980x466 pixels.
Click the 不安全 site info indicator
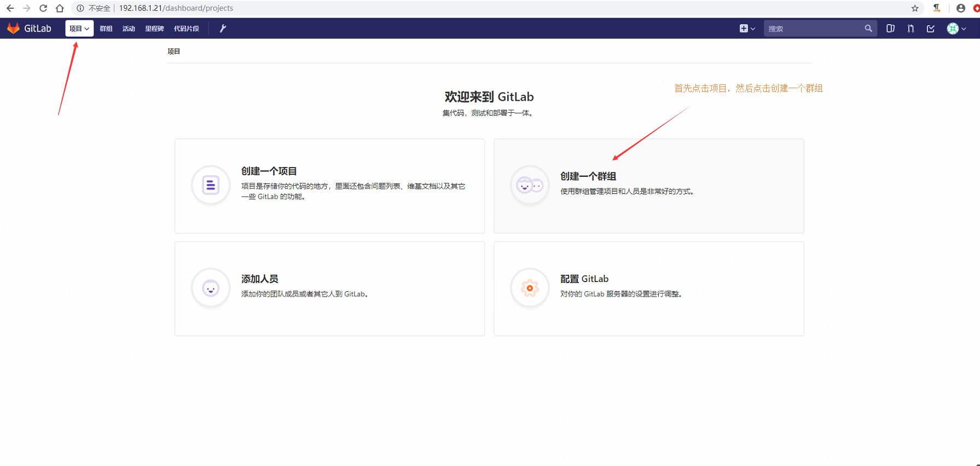pyautogui.click(x=94, y=8)
